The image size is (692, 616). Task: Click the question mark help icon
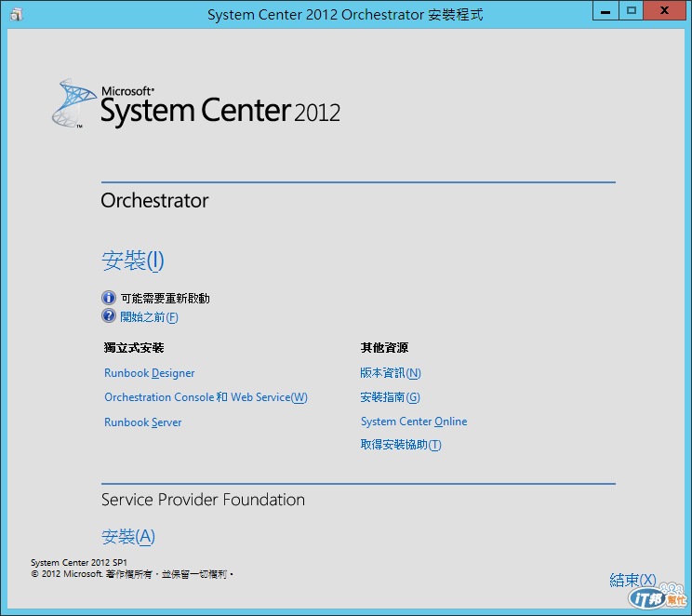[109, 315]
